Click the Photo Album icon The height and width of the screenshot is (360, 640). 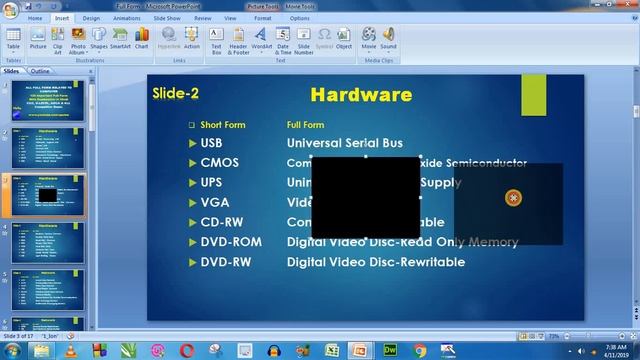coord(78,35)
